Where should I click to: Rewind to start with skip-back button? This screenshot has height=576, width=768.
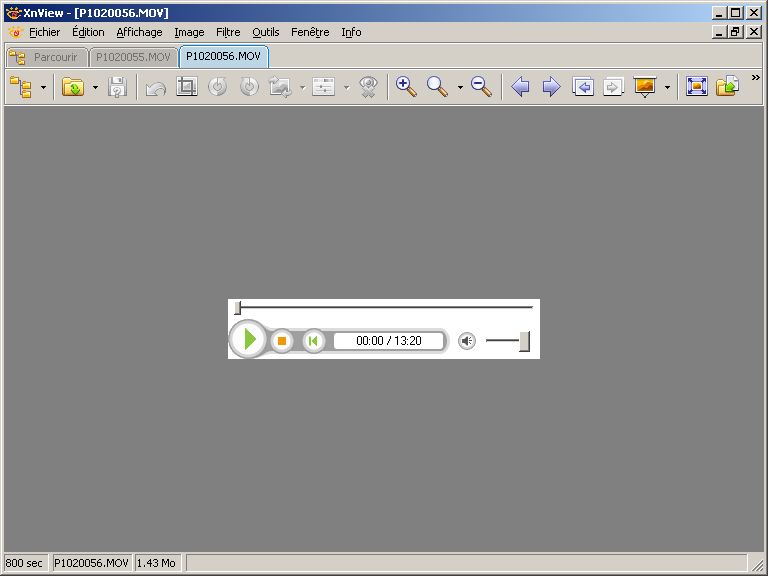pos(313,340)
